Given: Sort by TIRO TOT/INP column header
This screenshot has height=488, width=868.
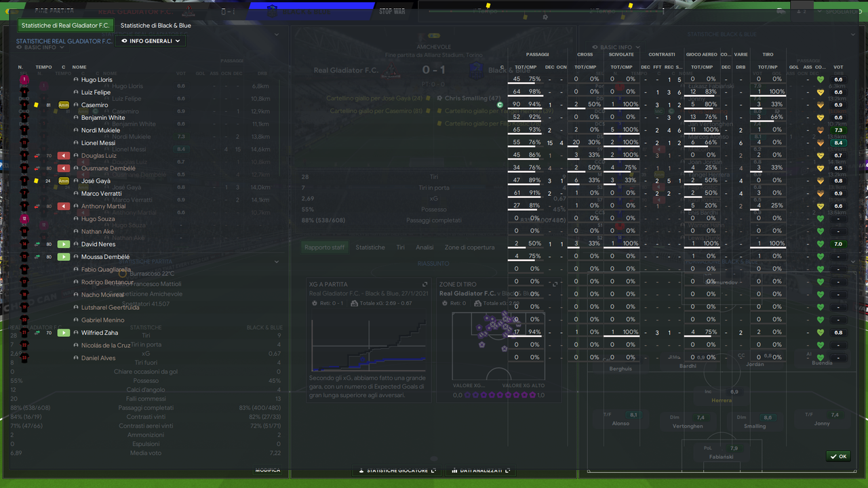Looking at the screenshot, I should click(768, 67).
